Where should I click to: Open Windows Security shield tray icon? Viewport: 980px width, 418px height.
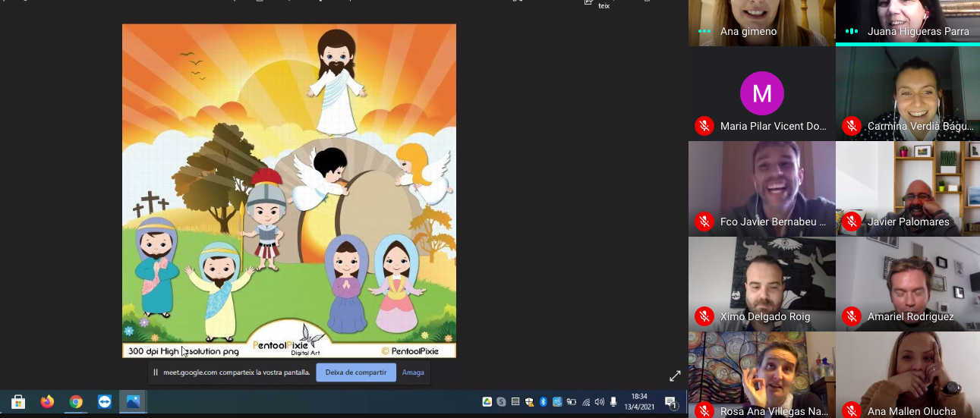[529, 401]
